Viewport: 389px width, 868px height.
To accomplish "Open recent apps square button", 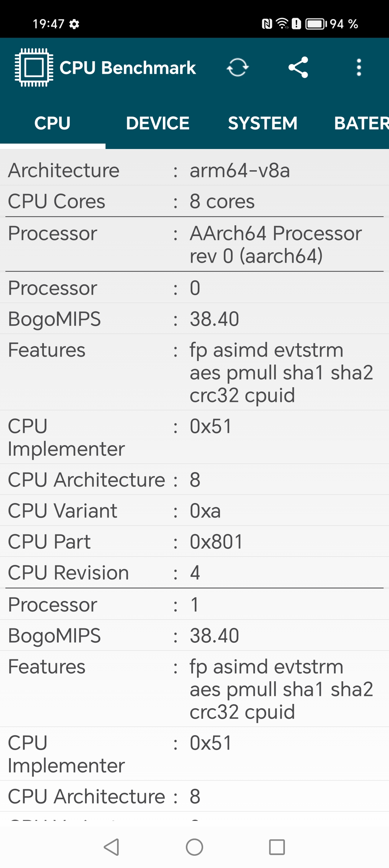I will click(x=277, y=847).
